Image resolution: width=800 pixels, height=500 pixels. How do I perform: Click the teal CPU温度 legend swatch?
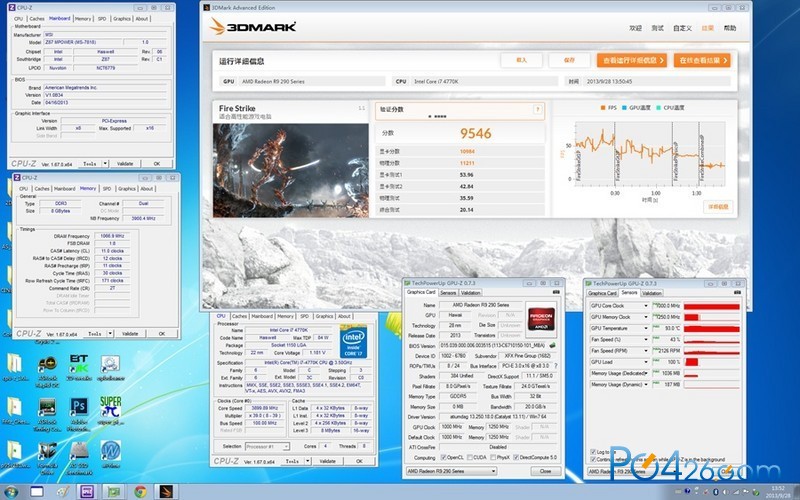[658, 108]
